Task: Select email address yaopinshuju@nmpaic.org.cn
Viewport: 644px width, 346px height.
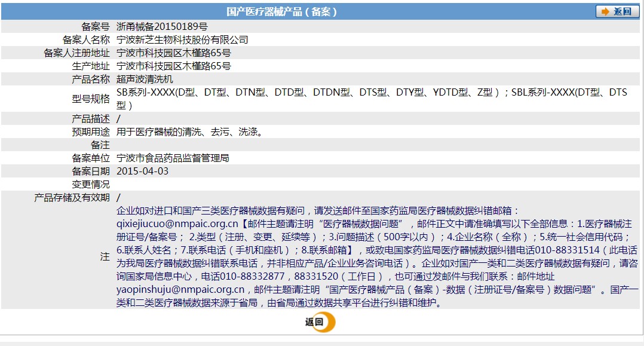Action: click(x=180, y=290)
